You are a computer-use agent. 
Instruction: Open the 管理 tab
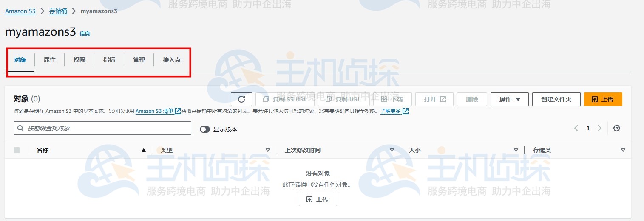pyautogui.click(x=139, y=60)
